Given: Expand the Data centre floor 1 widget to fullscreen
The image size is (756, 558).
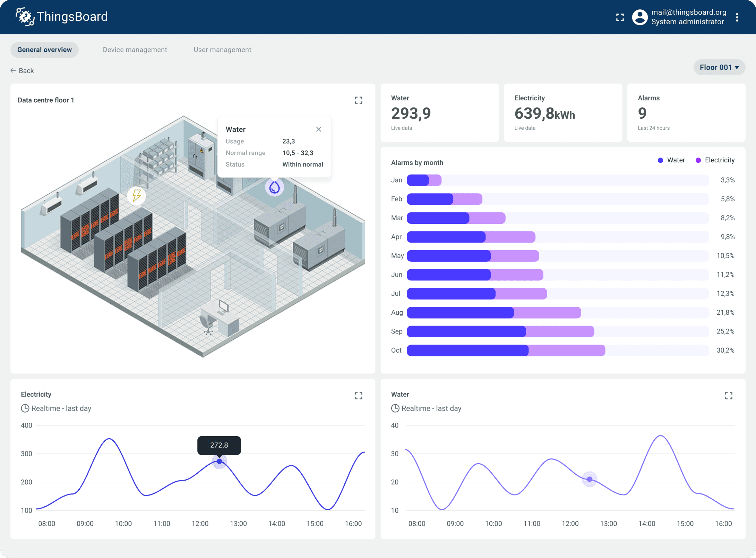Looking at the screenshot, I should tap(359, 100).
